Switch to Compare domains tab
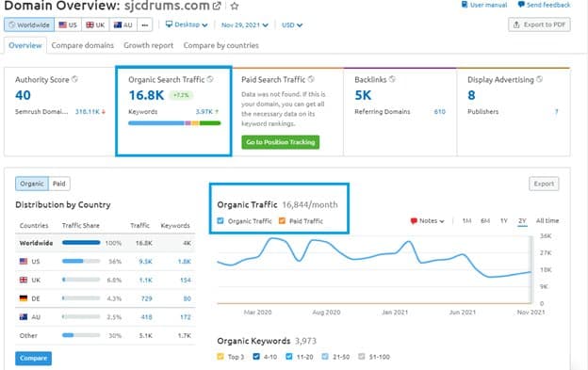Viewport: 588px width, 370px height. (x=83, y=45)
